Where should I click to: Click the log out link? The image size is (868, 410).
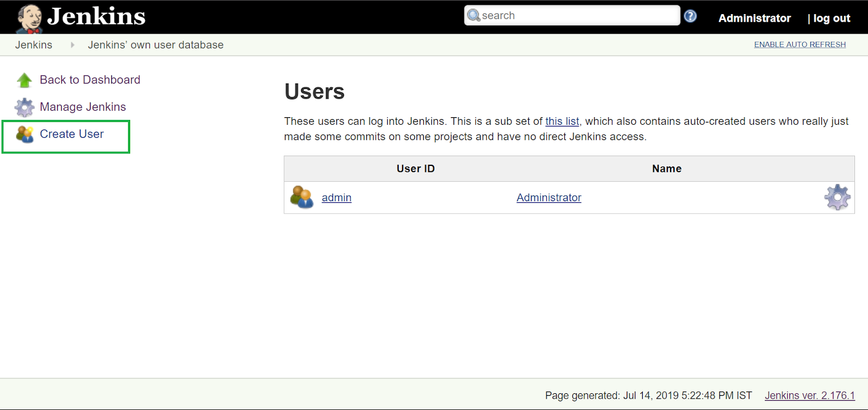click(832, 18)
